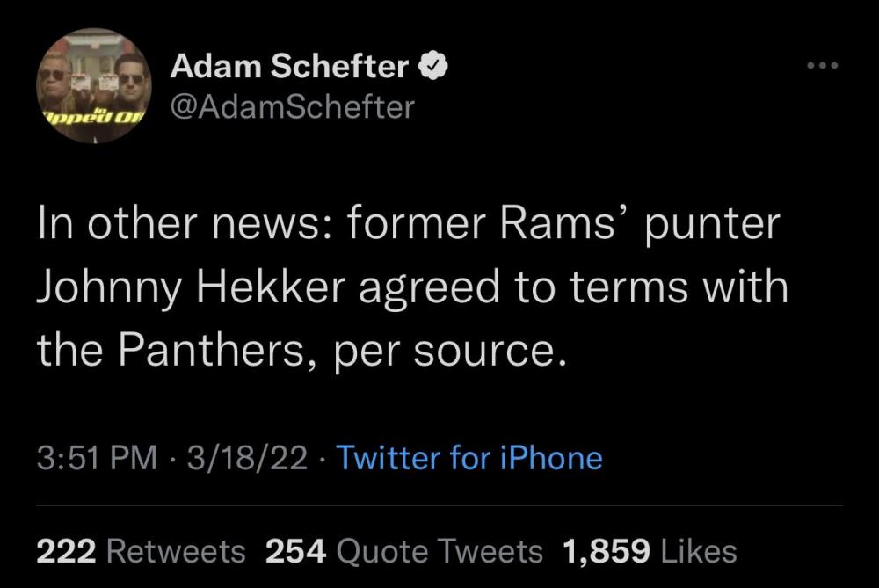Viewport: 879px width, 588px height.
Task: Click the Likes label
Action: 697,551
